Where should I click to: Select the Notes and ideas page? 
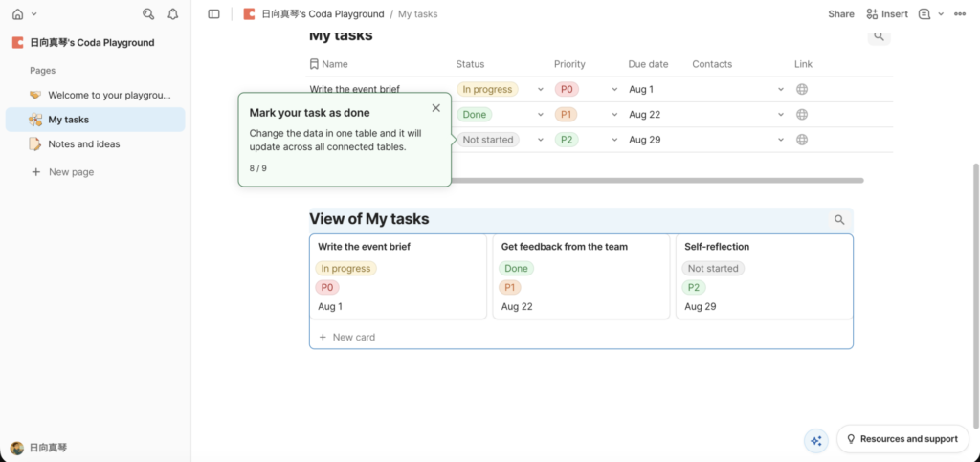point(83,144)
